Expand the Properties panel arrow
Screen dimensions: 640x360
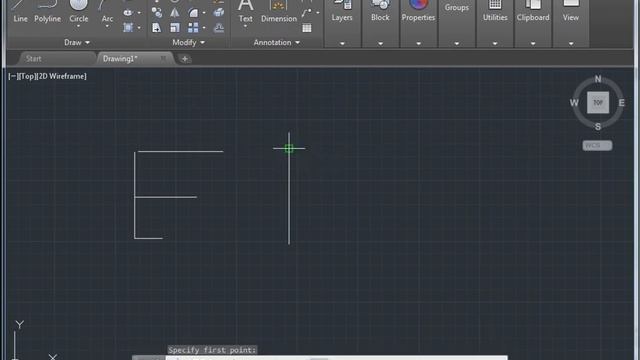click(418, 43)
